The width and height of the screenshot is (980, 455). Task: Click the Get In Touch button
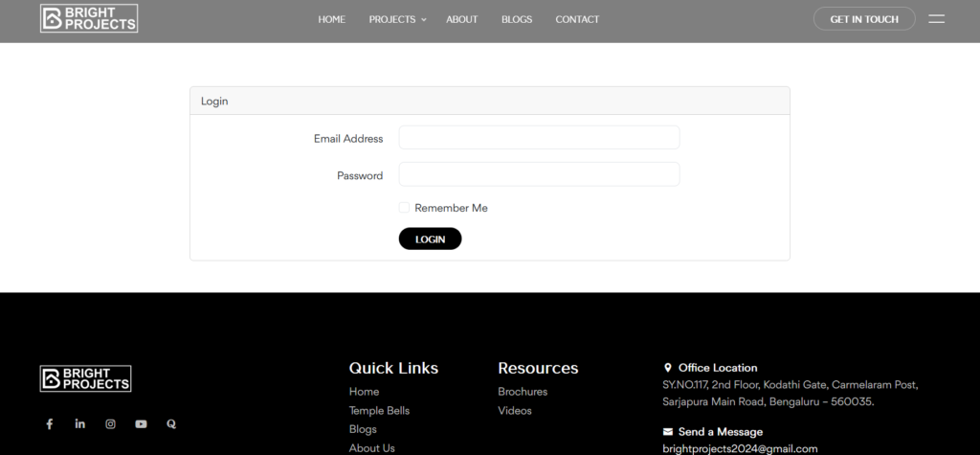click(863, 19)
